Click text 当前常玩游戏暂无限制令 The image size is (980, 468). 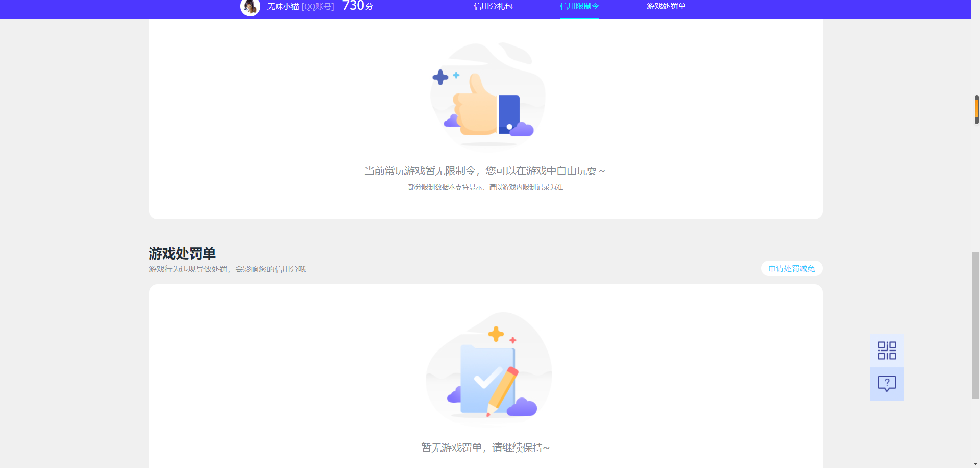tap(420, 171)
